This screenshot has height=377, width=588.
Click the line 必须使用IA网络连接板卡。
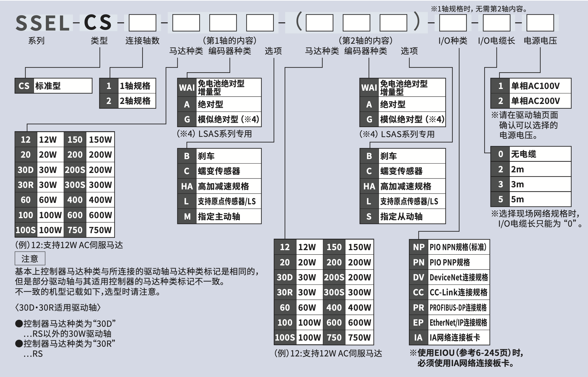(x=466, y=363)
